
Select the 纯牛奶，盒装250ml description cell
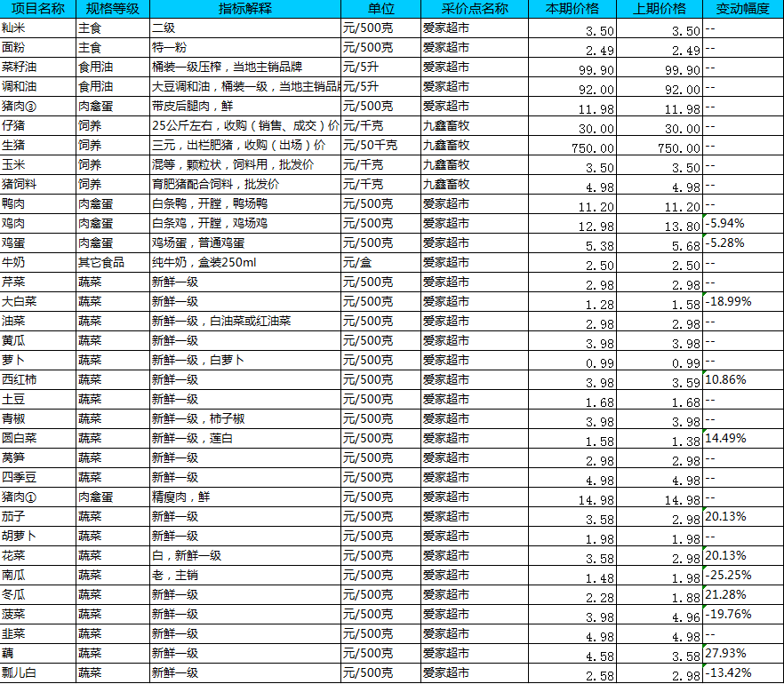click(x=244, y=263)
